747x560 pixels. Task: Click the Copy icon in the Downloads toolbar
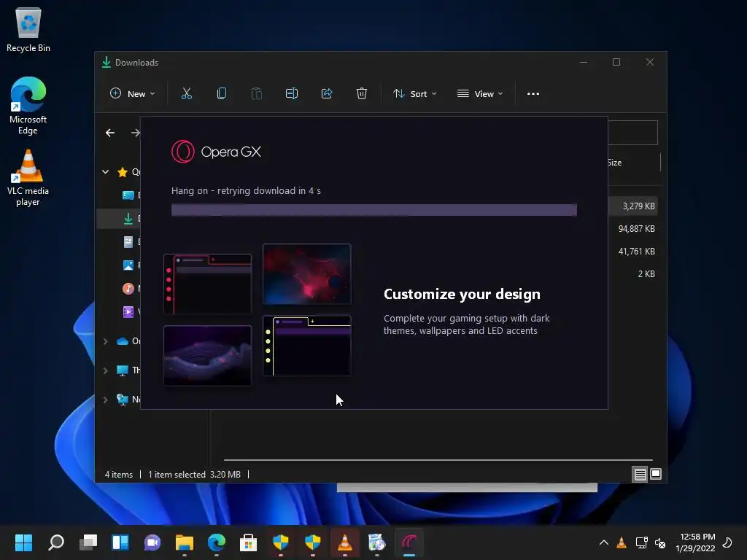(222, 94)
